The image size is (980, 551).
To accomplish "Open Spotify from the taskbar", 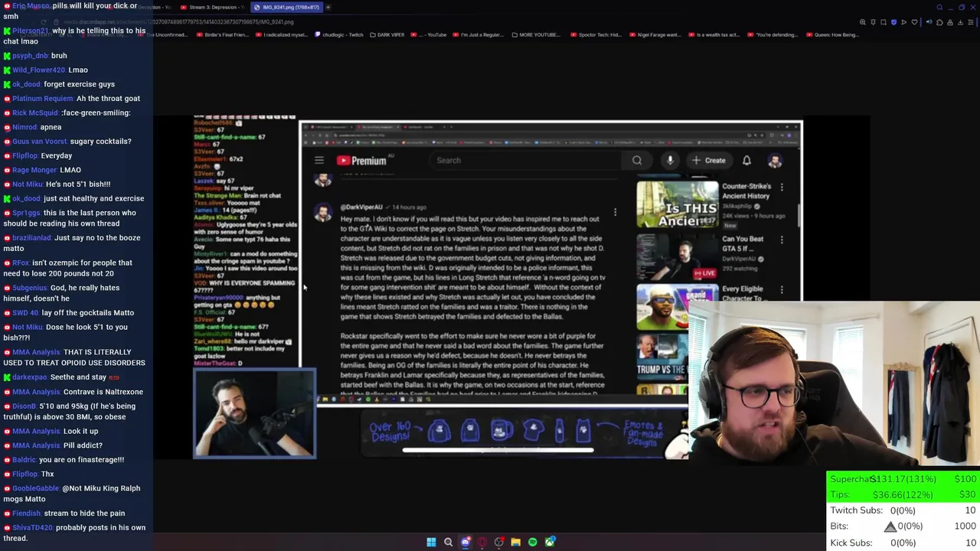I will point(532,542).
